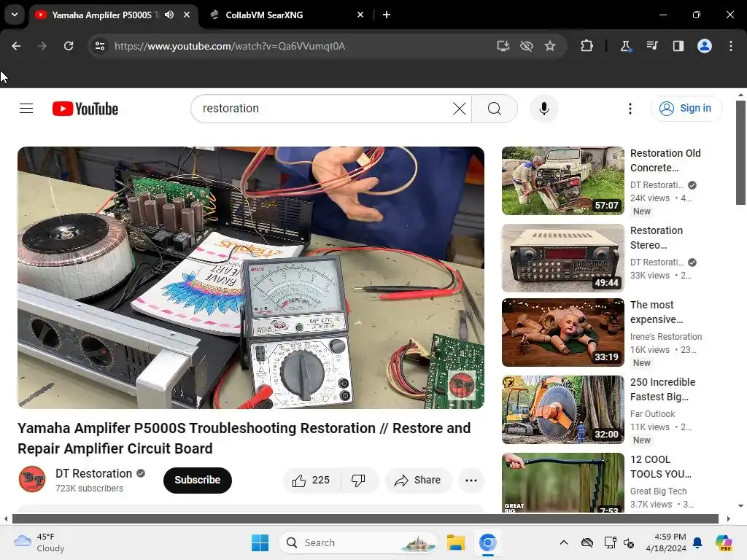Open the browser extensions puzzle icon

(587, 46)
